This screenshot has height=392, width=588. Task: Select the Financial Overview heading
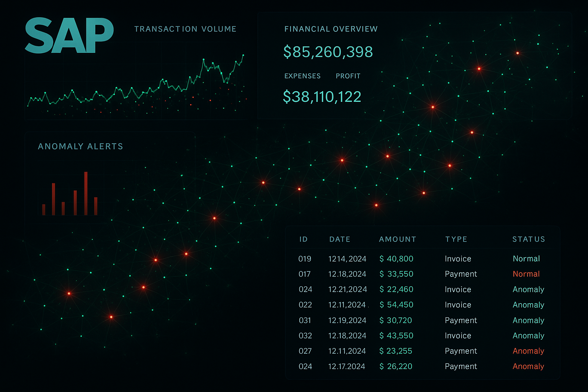point(331,29)
